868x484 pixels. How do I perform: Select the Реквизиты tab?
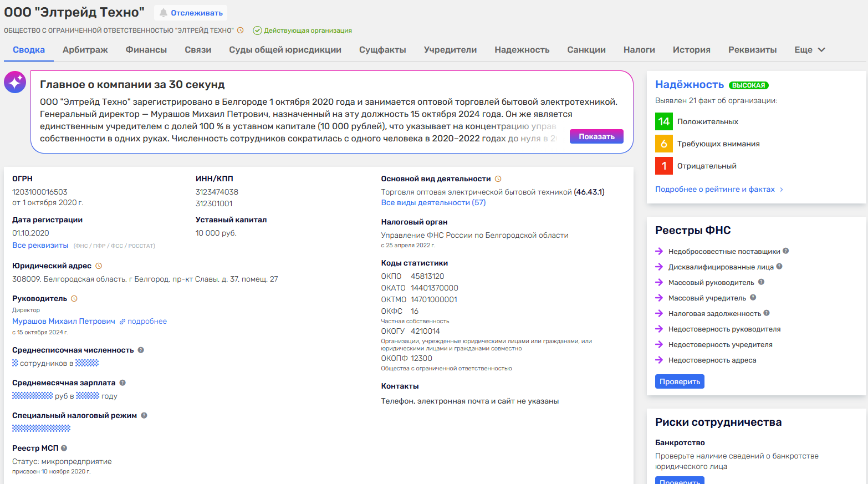pos(753,49)
